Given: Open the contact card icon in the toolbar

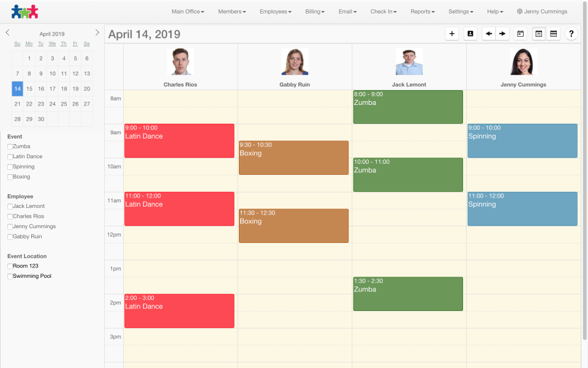Looking at the screenshot, I should pos(470,33).
